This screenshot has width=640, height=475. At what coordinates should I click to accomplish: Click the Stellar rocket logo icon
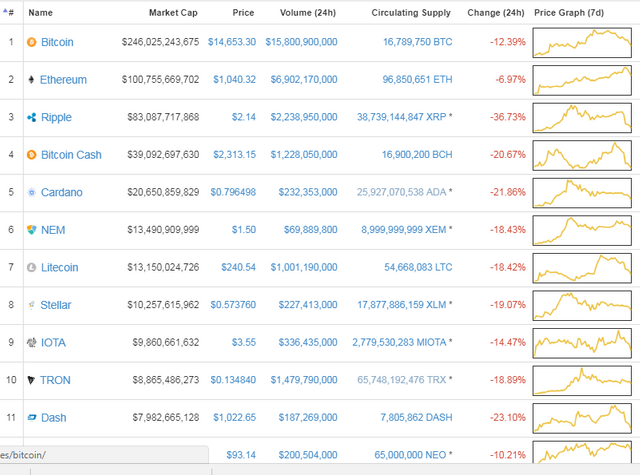click(x=31, y=305)
